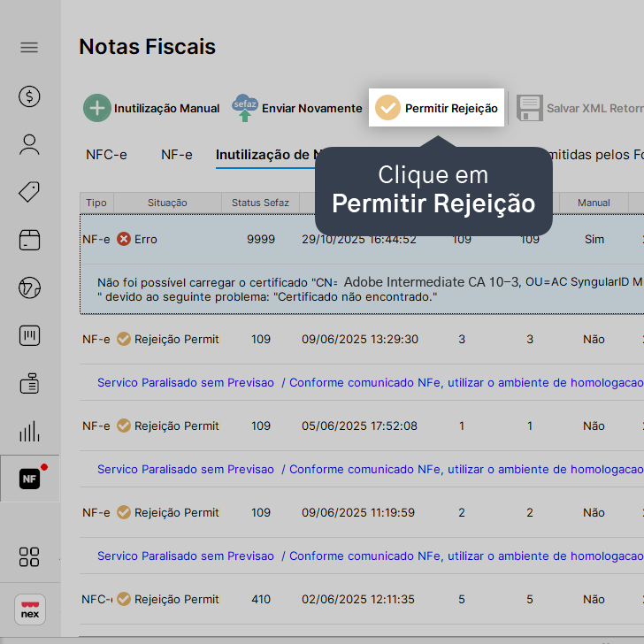Click Servico Paralisado message under 13:29:30 row
644x644 pixels.
point(370,383)
